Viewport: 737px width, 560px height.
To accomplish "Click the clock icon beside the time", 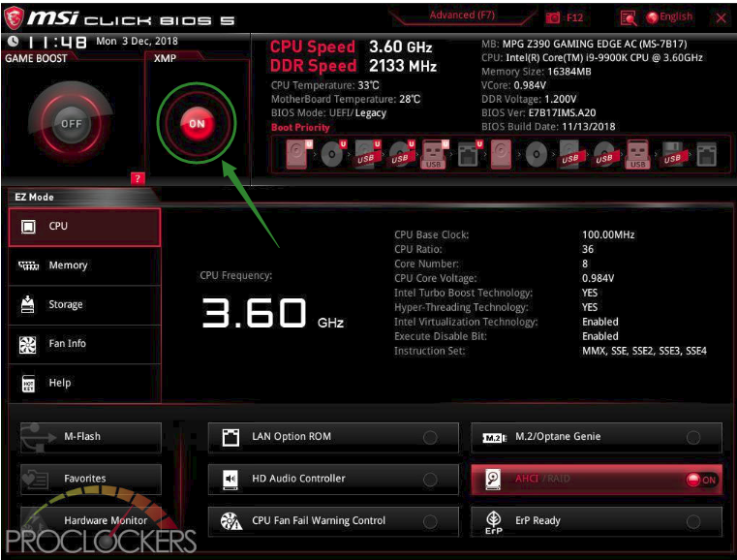I will (x=13, y=42).
